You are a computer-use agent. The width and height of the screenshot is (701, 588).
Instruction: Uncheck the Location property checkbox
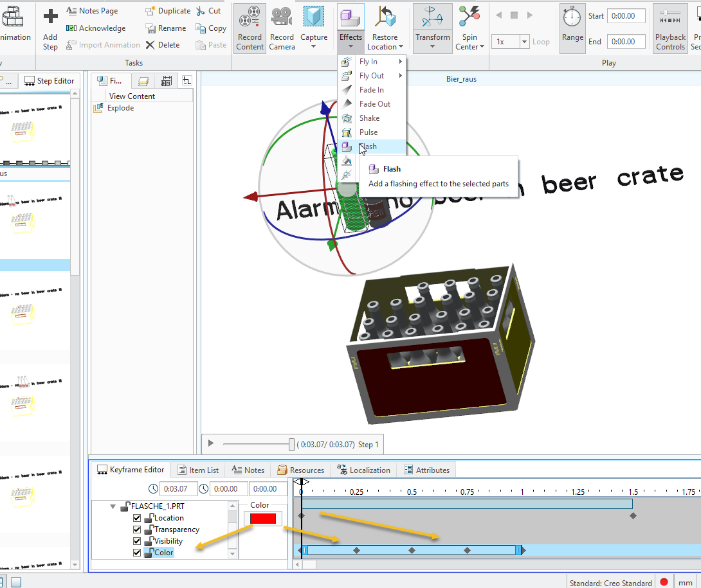point(137,518)
